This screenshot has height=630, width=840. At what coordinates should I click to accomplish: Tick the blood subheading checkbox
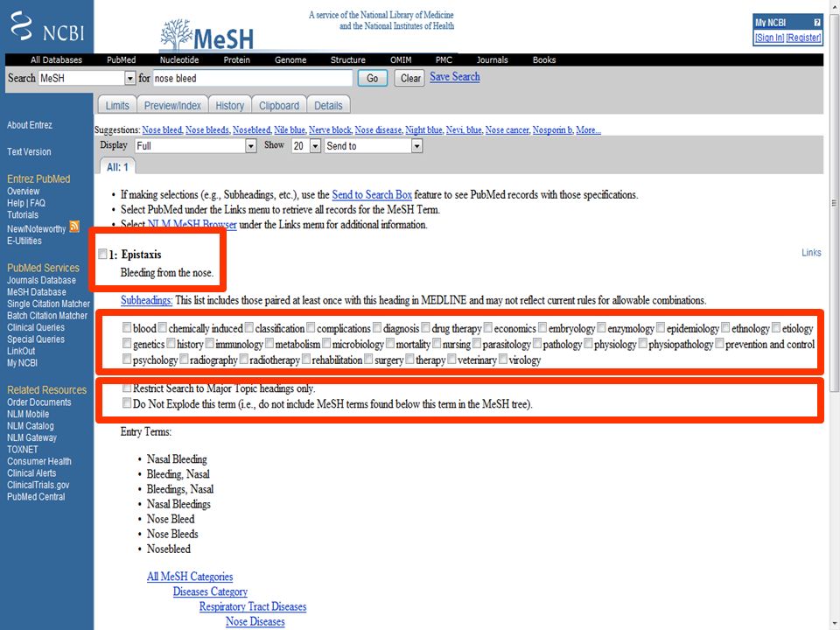click(127, 326)
